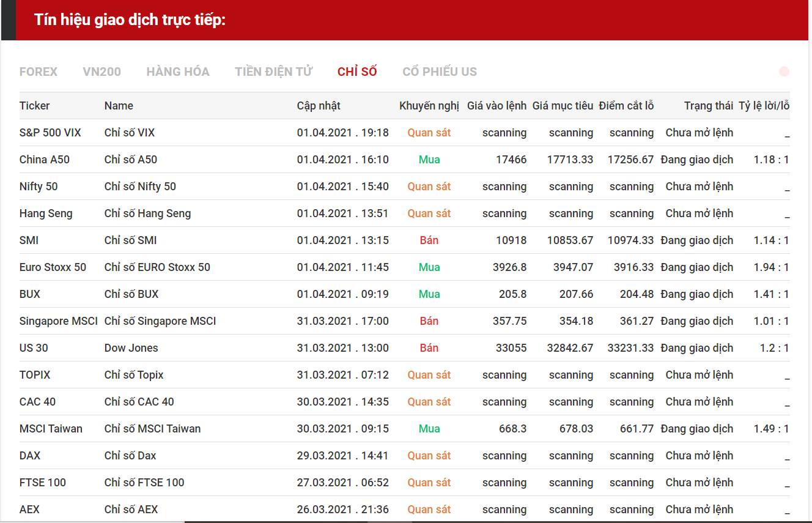Select the S&P 500 VIX ticker
This screenshot has height=523, width=812.
(x=50, y=133)
